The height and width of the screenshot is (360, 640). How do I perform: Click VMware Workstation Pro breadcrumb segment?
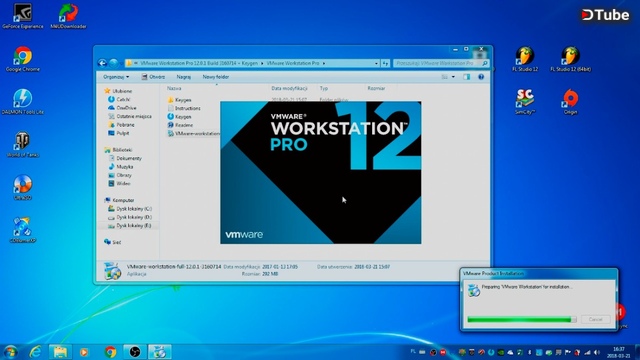tap(293, 63)
